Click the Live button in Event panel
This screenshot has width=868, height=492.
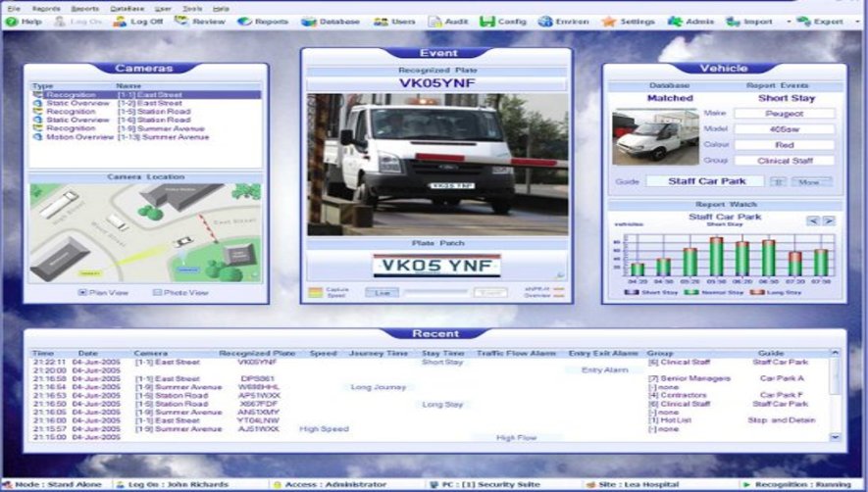pyautogui.click(x=382, y=292)
